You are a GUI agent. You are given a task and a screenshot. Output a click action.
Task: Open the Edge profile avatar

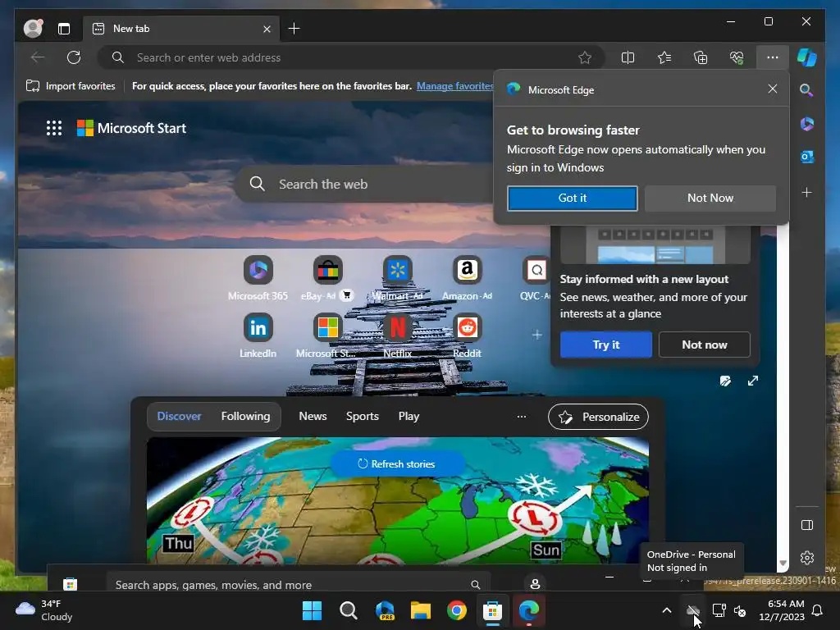(33, 29)
